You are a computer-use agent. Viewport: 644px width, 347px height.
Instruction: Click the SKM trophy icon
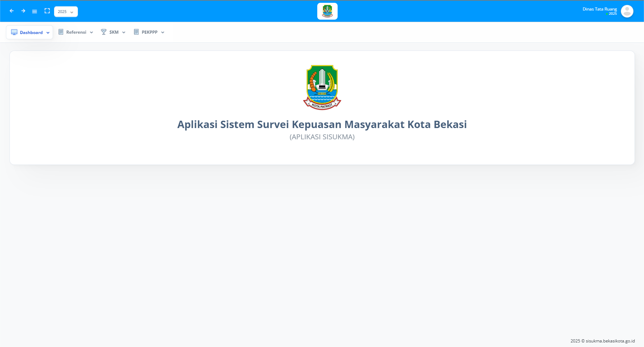[x=104, y=32]
